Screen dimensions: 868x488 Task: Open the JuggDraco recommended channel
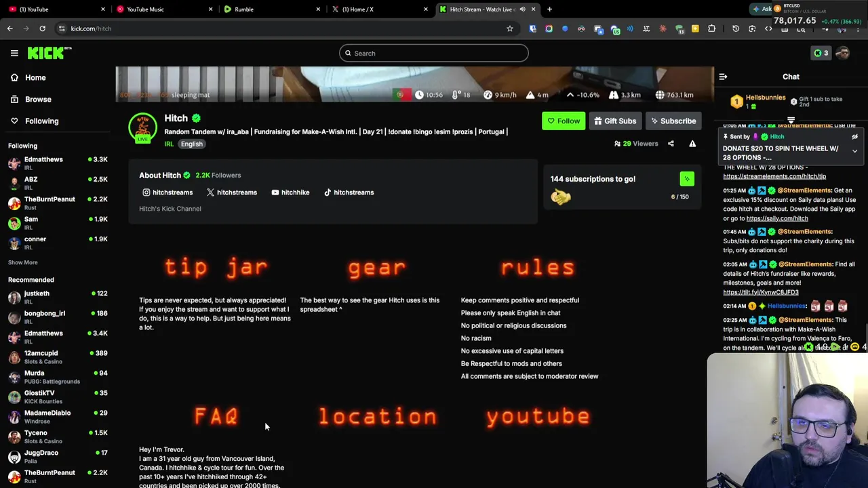click(x=58, y=456)
